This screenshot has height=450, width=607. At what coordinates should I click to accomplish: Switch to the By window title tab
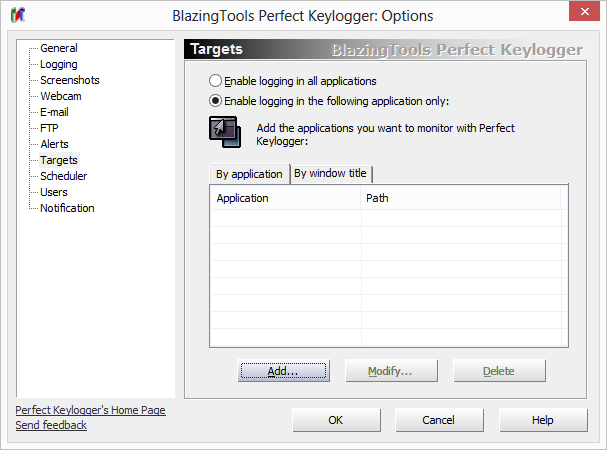pos(330,173)
